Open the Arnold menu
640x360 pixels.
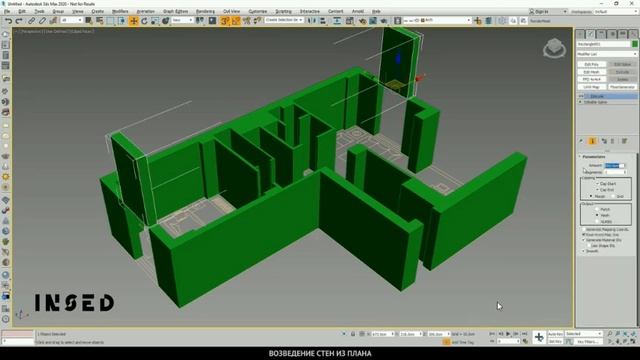click(x=358, y=11)
